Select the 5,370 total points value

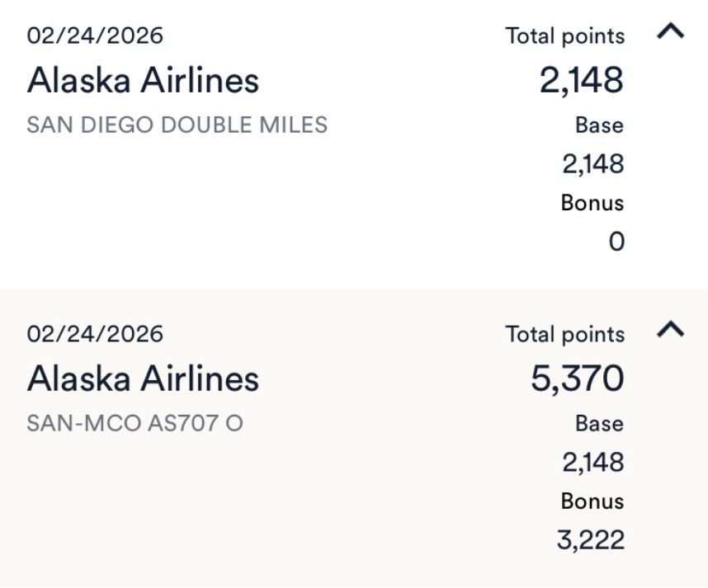pyautogui.click(x=578, y=379)
